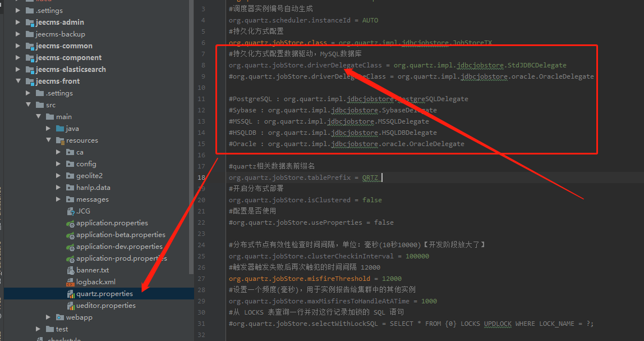The height and width of the screenshot is (341, 644).
Task: Collapse the main folder arrow
Action: click(39, 117)
